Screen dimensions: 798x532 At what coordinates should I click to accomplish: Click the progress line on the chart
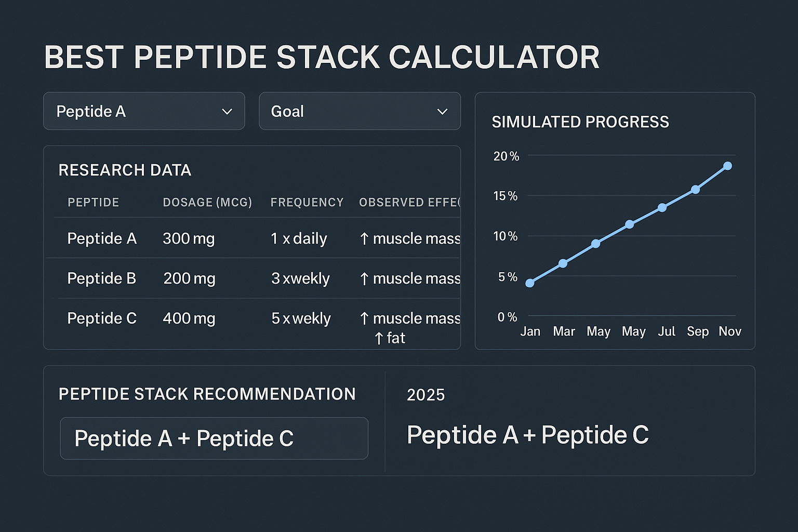coord(629,223)
